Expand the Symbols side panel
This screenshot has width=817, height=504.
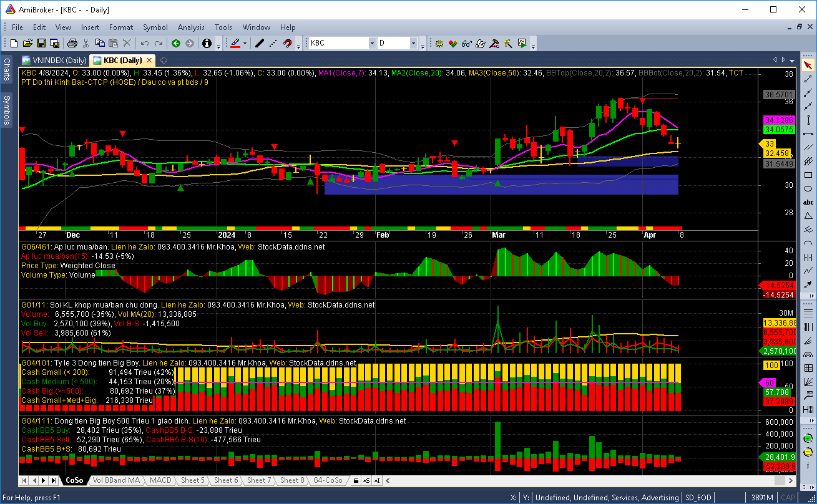coord(7,110)
